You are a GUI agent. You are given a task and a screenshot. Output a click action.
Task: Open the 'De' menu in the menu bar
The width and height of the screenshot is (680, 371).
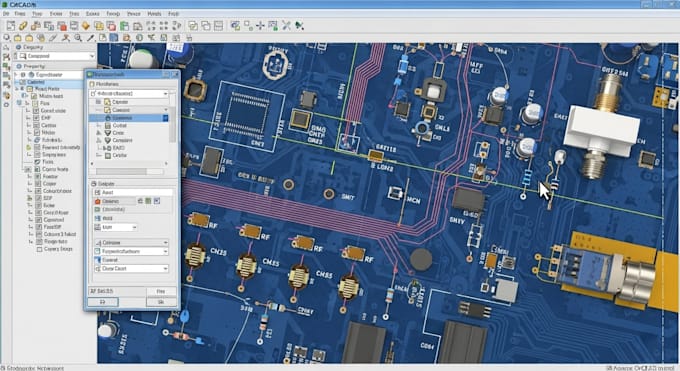6,14
